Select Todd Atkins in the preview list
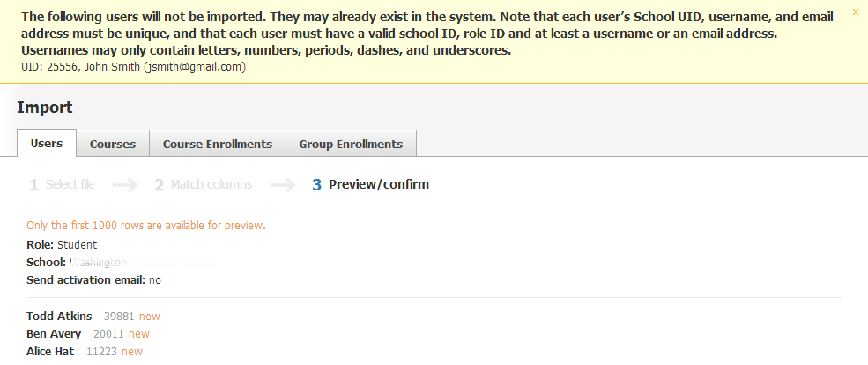 point(59,317)
